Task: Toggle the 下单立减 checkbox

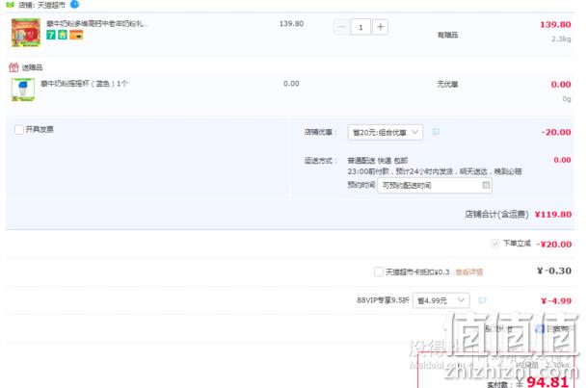Action: coord(495,244)
